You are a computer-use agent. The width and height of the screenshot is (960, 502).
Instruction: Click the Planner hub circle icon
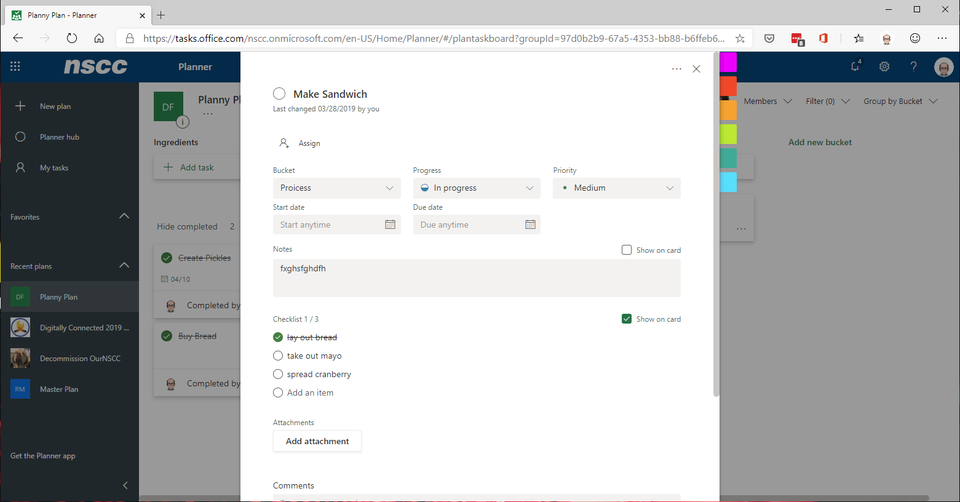(x=20, y=137)
